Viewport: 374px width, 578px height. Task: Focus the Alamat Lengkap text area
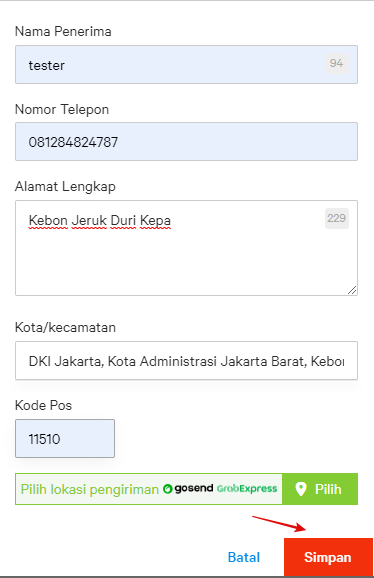(x=186, y=248)
